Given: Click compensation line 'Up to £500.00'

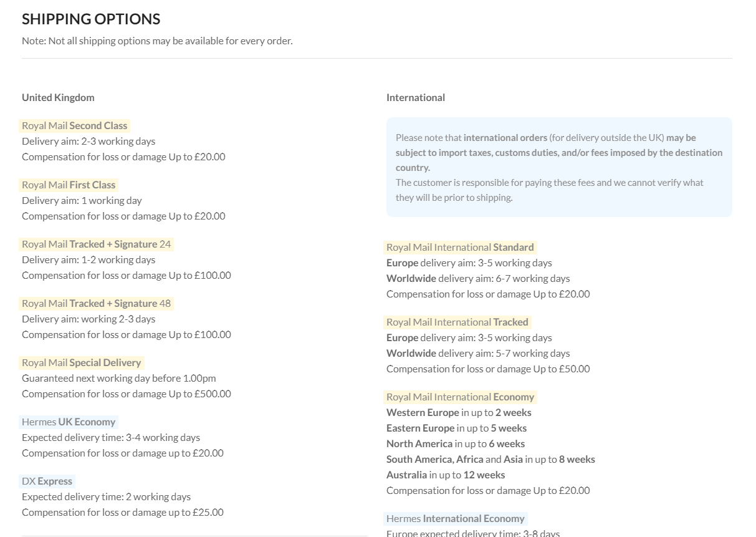Looking at the screenshot, I should pos(127,394).
